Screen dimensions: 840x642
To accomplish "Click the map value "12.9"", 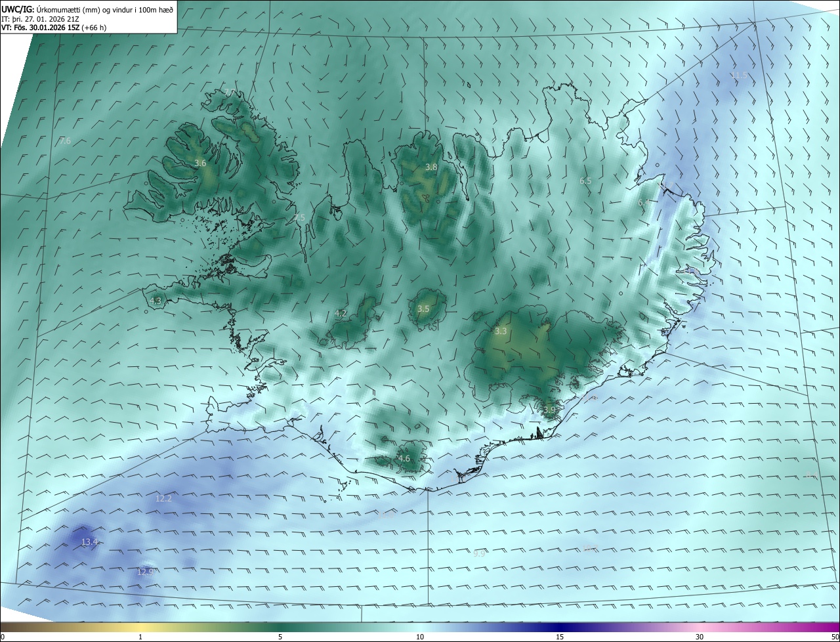I will 145,572.
